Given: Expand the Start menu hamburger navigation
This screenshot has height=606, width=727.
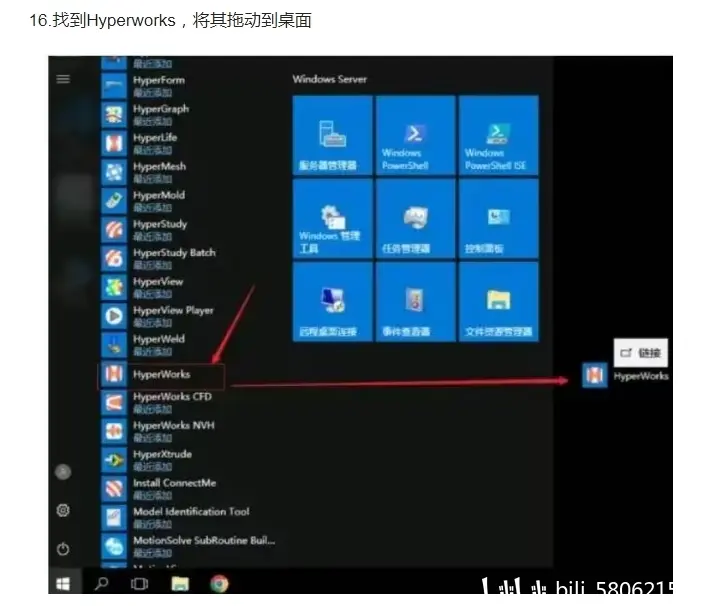Looking at the screenshot, I should [x=63, y=79].
